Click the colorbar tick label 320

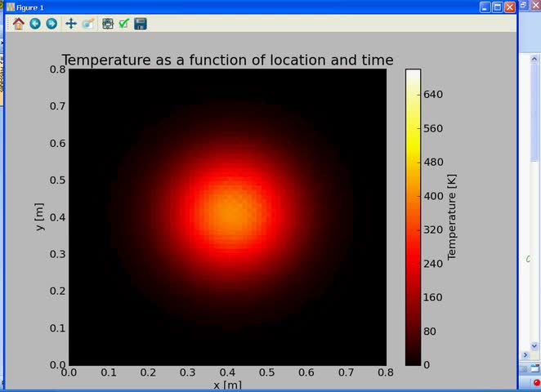(x=433, y=229)
